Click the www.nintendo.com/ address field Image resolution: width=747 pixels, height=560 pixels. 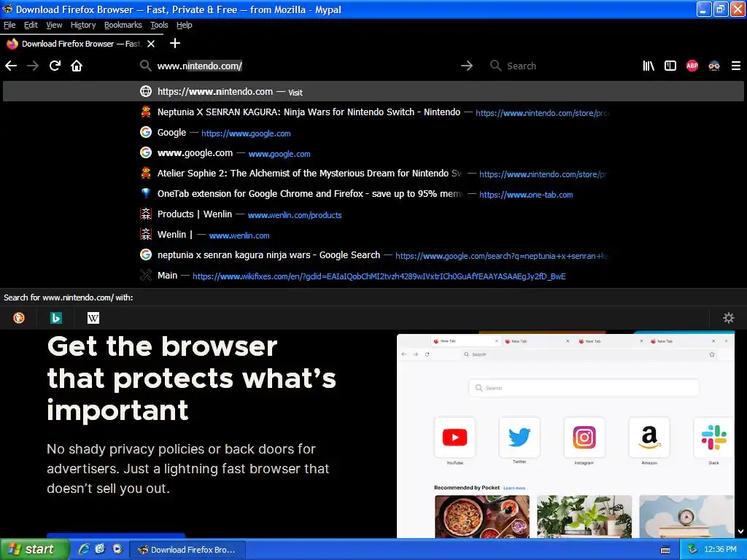(305, 66)
